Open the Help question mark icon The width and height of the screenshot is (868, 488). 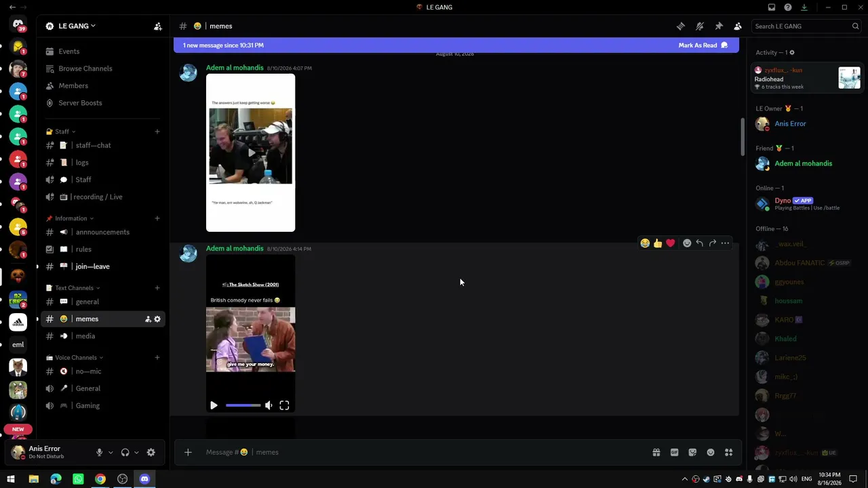[x=788, y=7]
